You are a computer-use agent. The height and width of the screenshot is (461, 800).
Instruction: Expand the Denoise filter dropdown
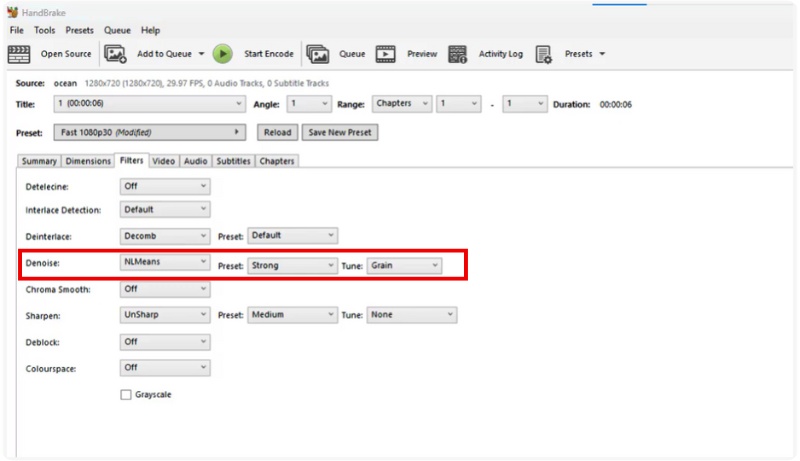coord(165,264)
